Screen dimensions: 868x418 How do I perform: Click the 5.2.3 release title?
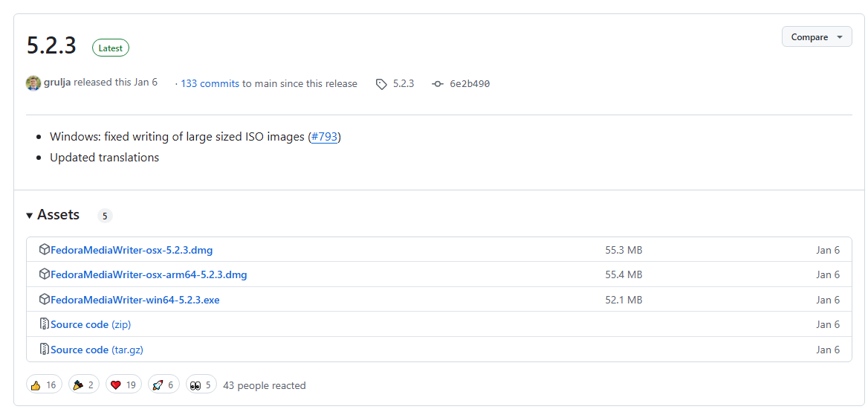51,45
